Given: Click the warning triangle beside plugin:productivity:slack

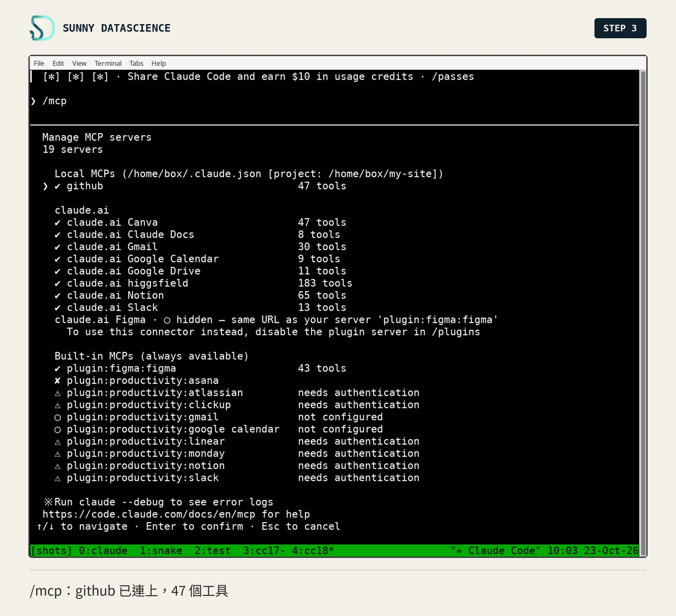Looking at the screenshot, I should pyautogui.click(x=57, y=478).
